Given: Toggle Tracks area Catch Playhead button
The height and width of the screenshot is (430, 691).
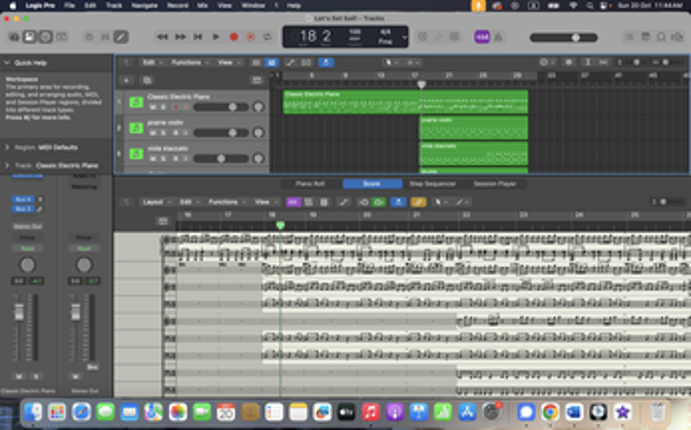Looking at the screenshot, I should tap(326, 63).
